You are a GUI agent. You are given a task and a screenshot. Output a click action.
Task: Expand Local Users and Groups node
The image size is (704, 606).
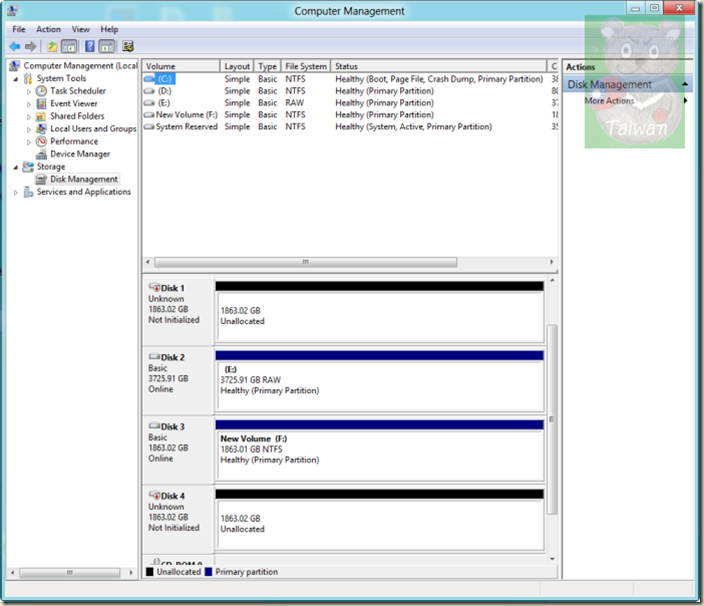(x=29, y=129)
